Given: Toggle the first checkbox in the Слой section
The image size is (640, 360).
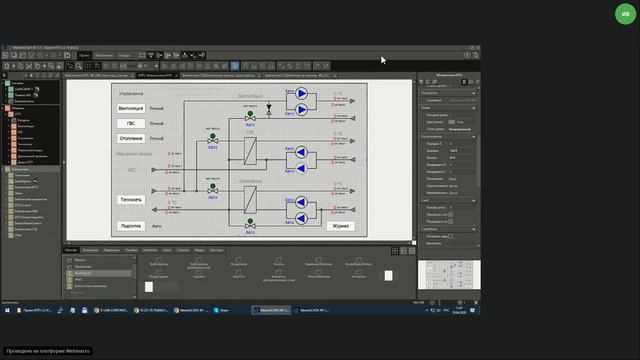Looking at the screenshot, I should 450,214.
